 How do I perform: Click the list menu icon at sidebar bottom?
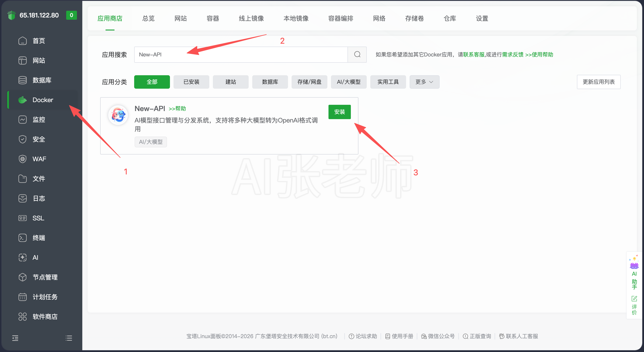pos(69,338)
